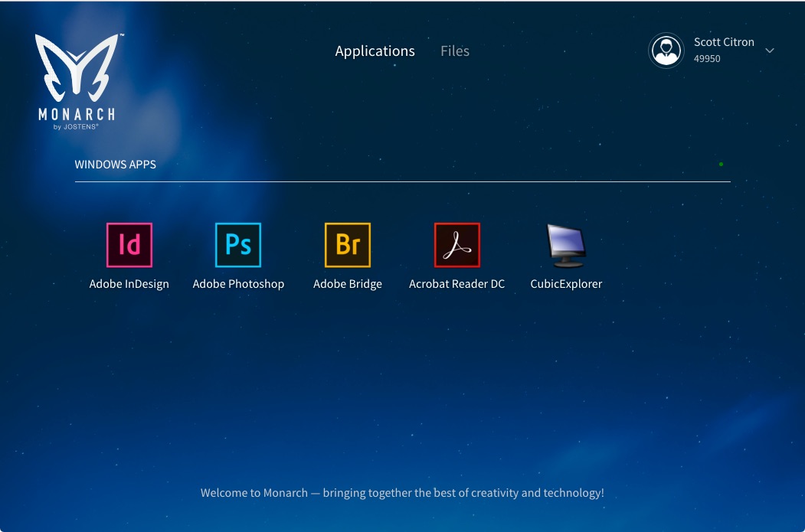Click the Scott Citron user name
The width and height of the screenshot is (805, 532).
pos(724,42)
